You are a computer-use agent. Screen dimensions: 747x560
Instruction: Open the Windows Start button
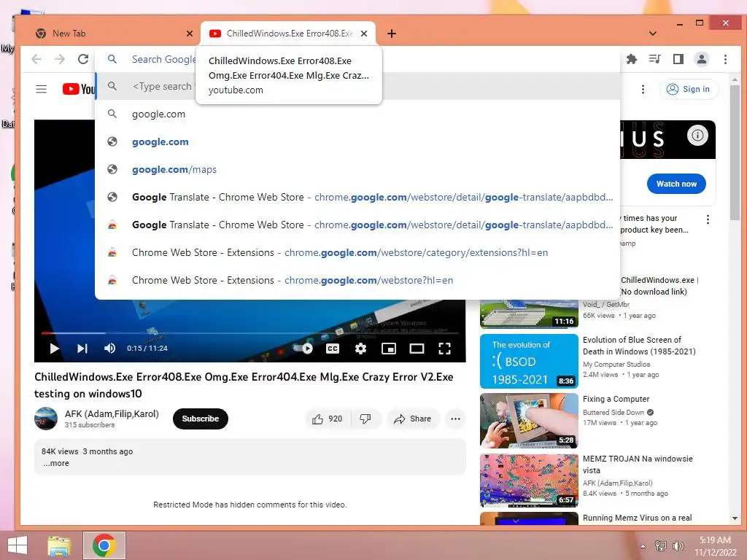tap(18, 545)
